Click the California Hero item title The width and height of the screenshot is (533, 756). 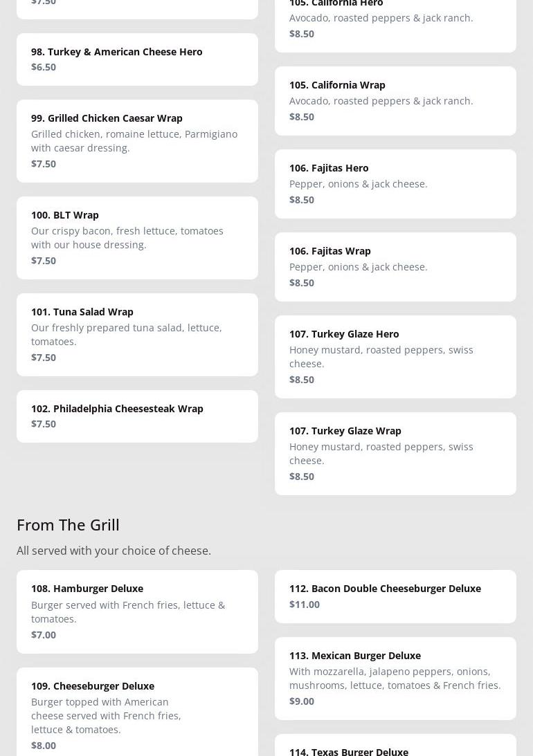point(336,3)
